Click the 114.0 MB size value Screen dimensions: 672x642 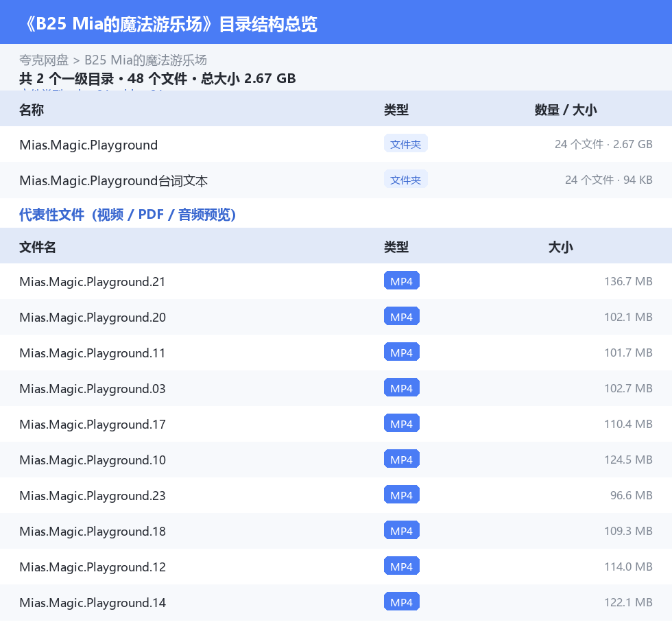pos(628,566)
